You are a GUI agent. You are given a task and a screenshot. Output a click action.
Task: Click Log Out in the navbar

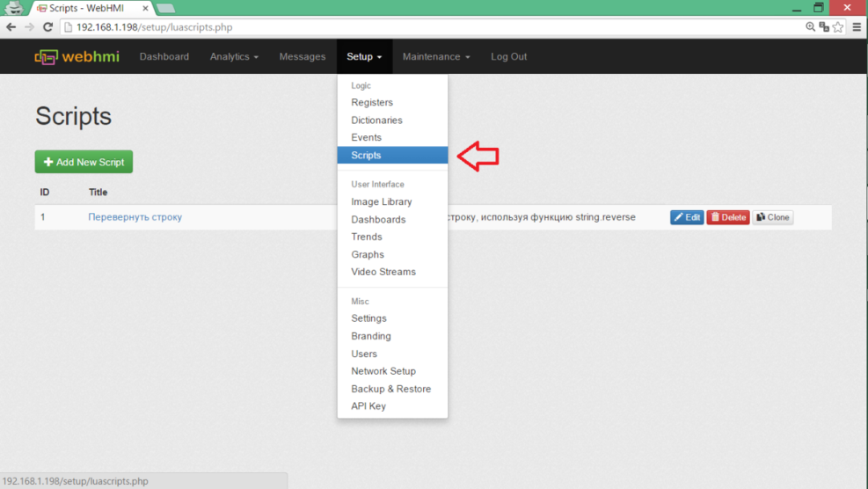pos(508,56)
